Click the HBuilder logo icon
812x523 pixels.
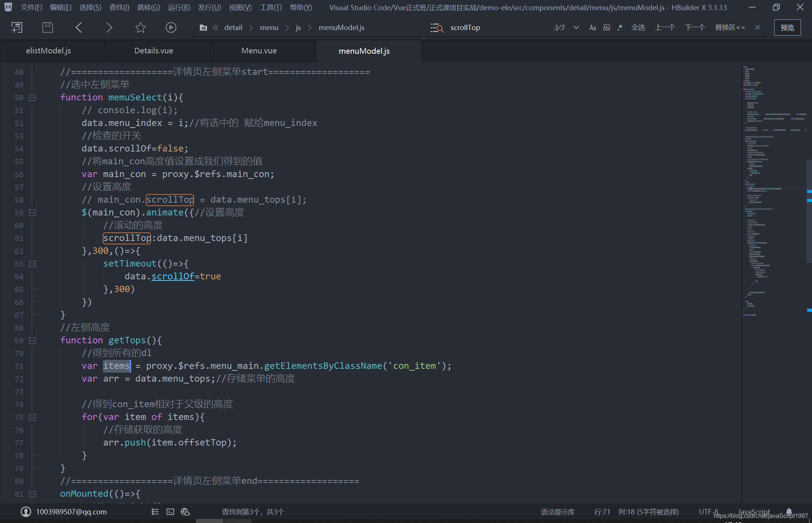pyautogui.click(x=8, y=7)
